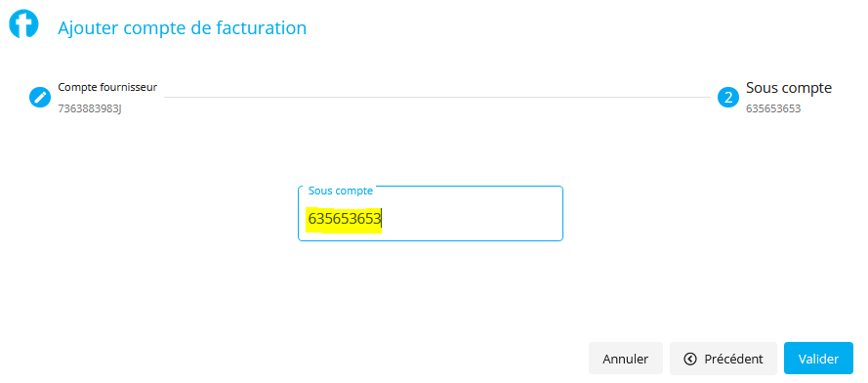
Task: Click the empty right part of Sous compte field
Action: point(473,220)
